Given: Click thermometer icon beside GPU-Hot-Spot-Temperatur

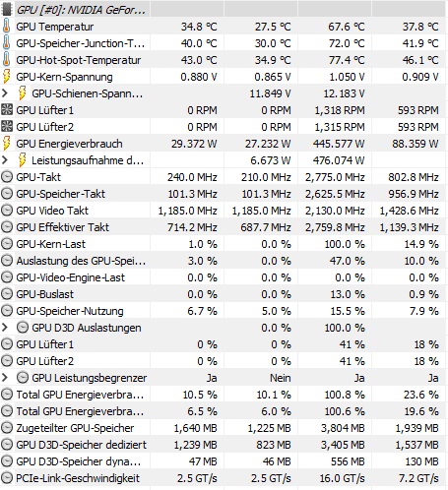Looking at the screenshot, I should click(x=6, y=60).
